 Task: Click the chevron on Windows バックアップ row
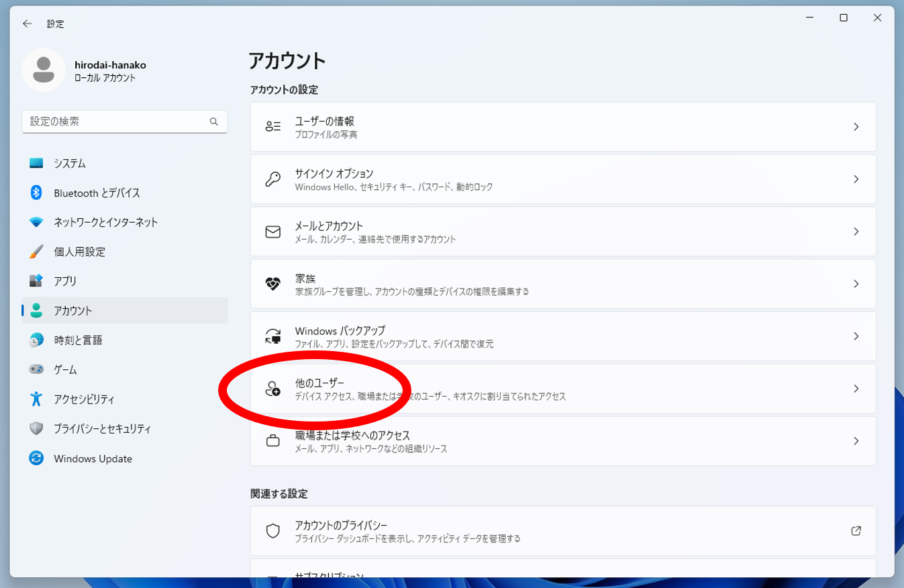tap(856, 336)
